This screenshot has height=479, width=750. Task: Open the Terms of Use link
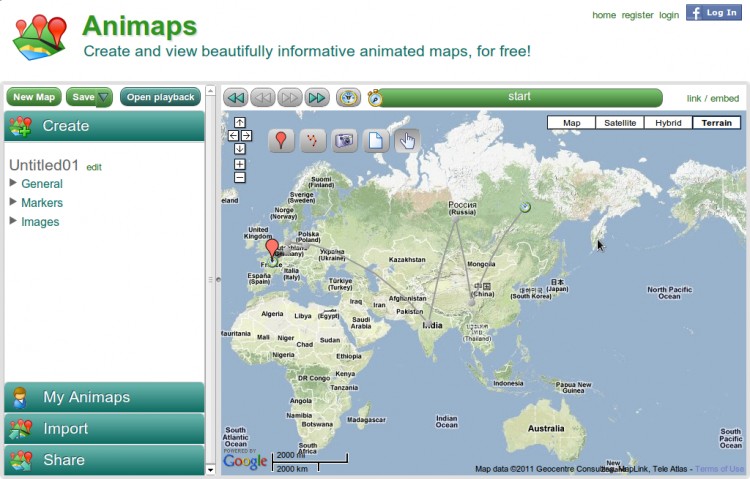[720, 469]
